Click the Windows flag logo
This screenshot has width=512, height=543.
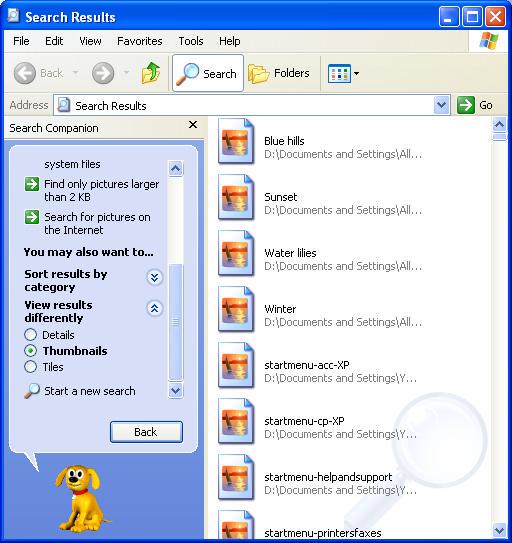(x=489, y=41)
